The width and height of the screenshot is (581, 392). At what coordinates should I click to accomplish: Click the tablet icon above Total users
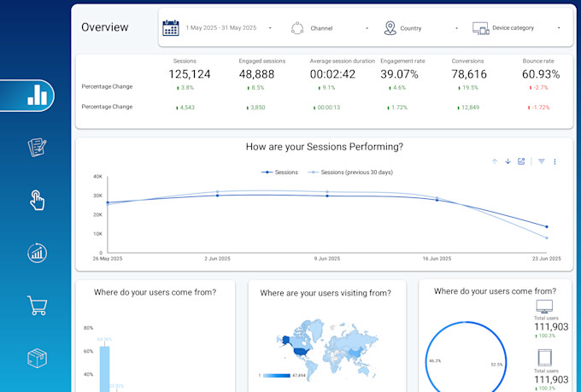[545, 358]
